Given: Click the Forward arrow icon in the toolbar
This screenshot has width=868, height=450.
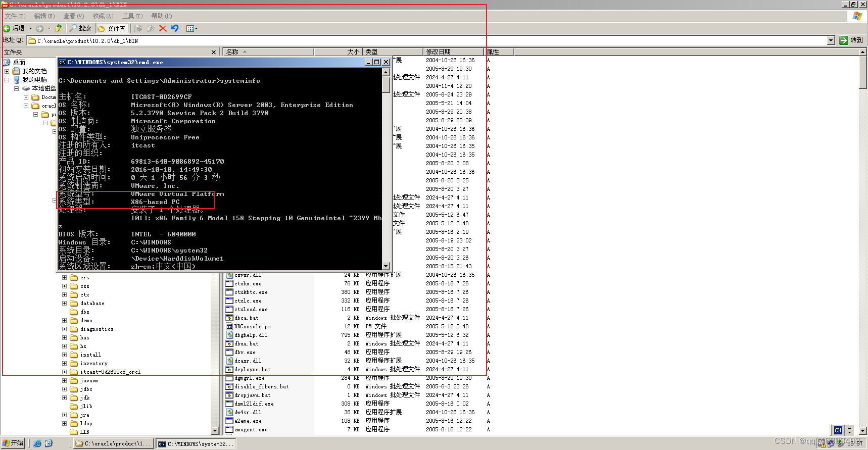Looking at the screenshot, I should tap(39, 28).
